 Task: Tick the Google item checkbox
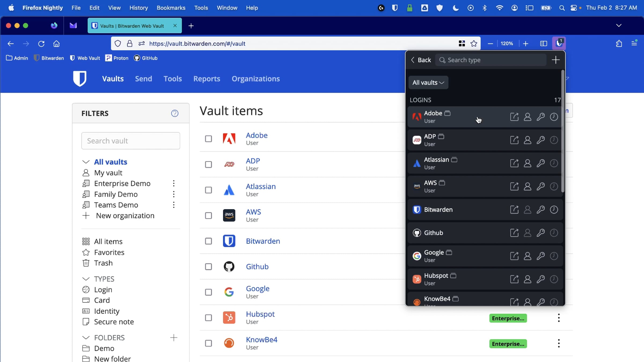[208, 292]
